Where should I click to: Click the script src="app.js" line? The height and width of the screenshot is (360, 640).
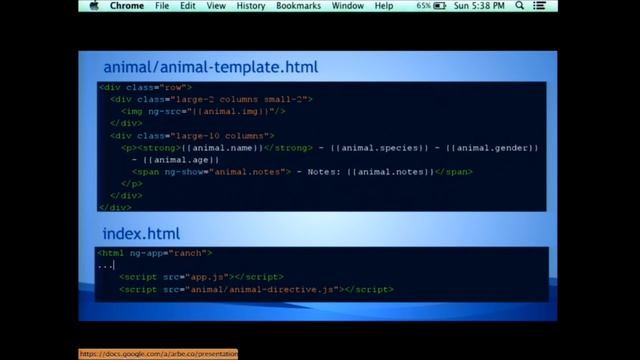pyautogui.click(x=202, y=277)
